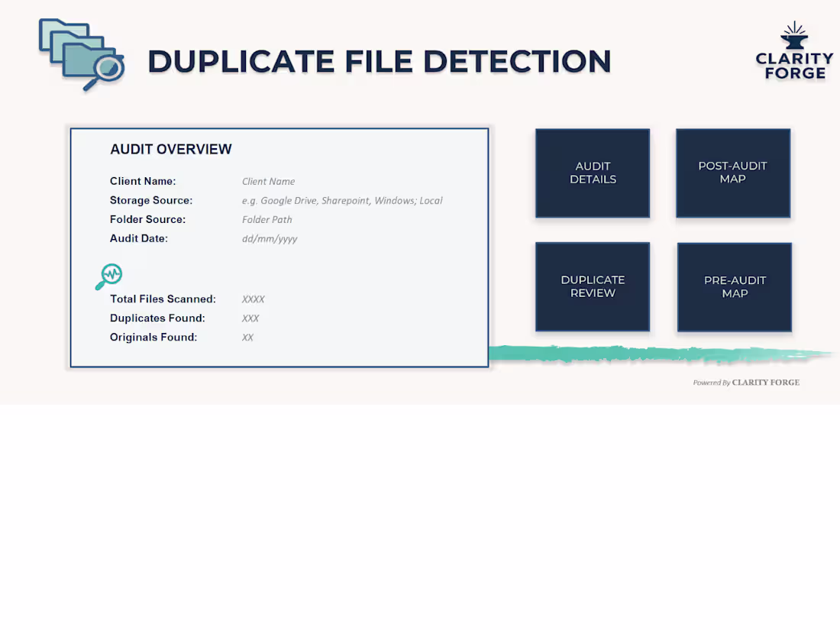Viewport: 840px width, 630px height.
Task: Click the Total Files Scanned XXXX value
Action: (x=253, y=299)
